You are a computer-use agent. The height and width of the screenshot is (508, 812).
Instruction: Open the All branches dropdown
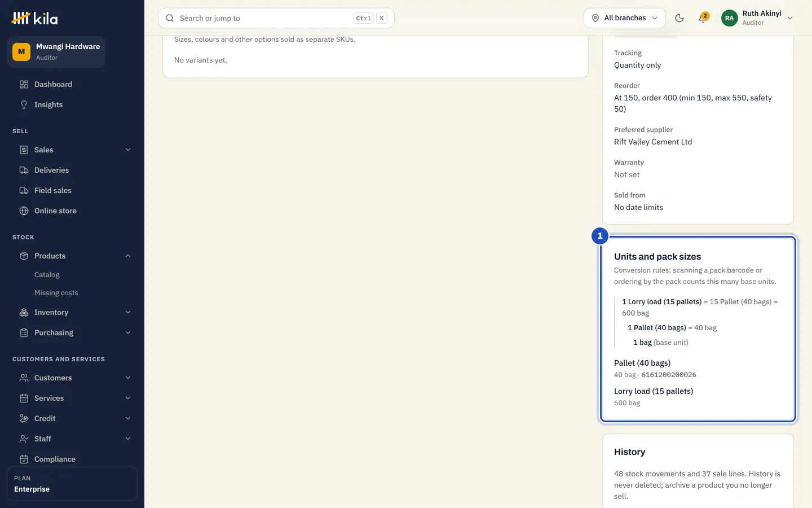(x=624, y=18)
